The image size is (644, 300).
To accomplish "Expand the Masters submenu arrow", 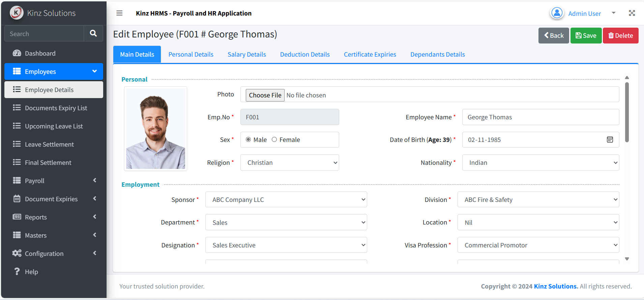I will pos(95,235).
